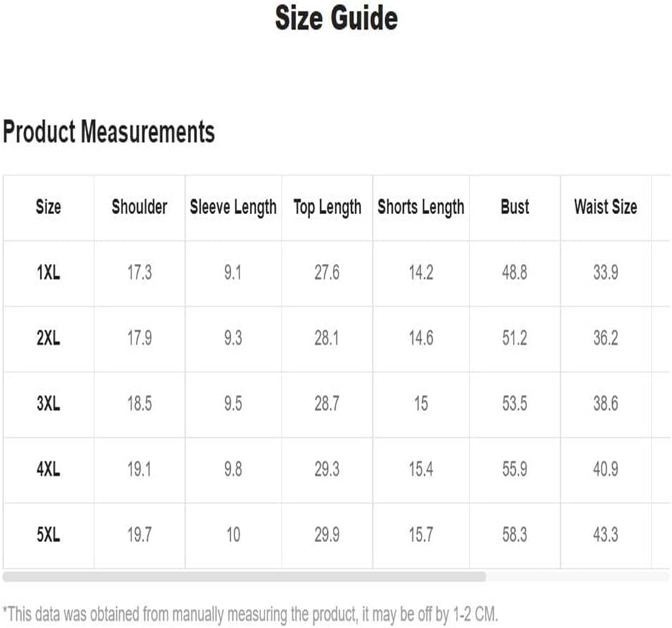Select the 5XL waist size value 43.3
Screen dimensions: 672x628
[605, 535]
